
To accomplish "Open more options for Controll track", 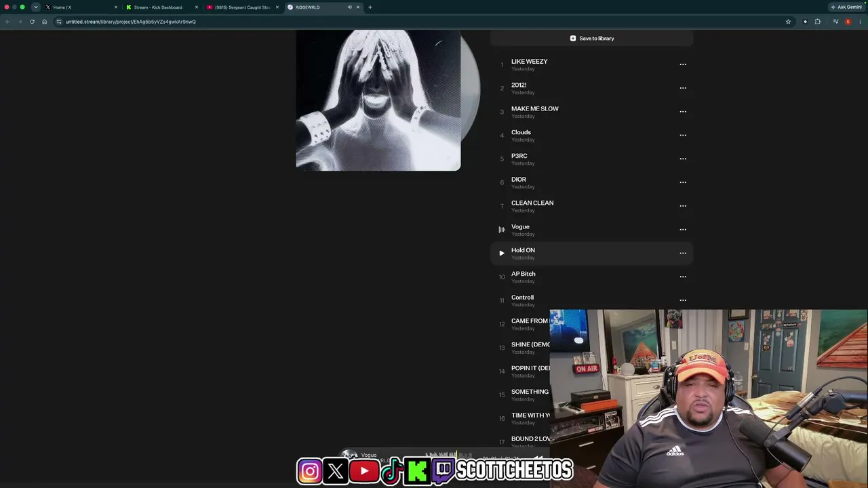I will [683, 300].
